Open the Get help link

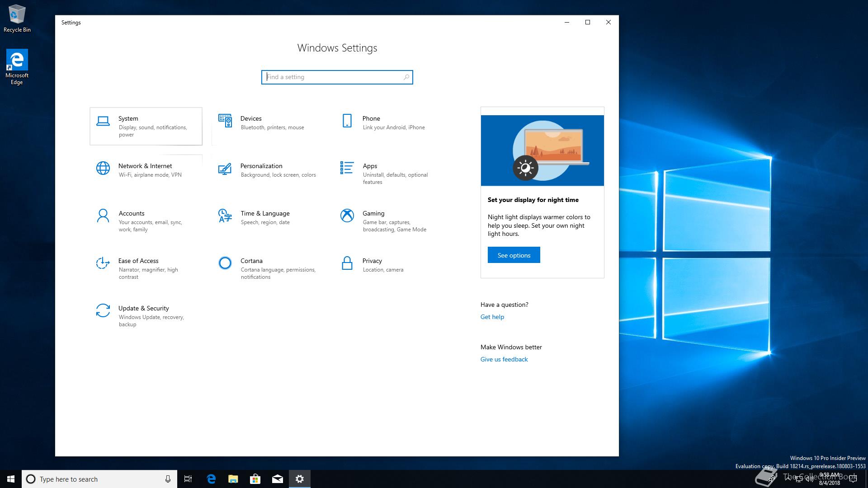coord(492,317)
